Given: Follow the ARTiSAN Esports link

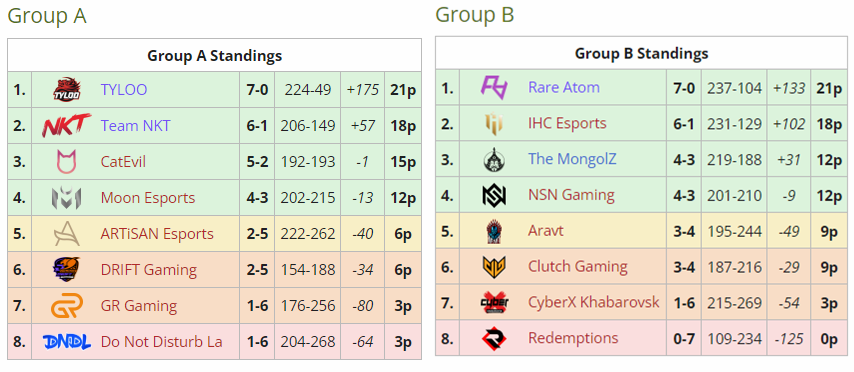Looking at the screenshot, I should [x=157, y=234].
